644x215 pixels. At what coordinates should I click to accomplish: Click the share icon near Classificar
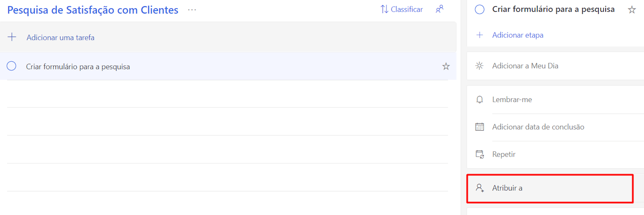pos(439,9)
